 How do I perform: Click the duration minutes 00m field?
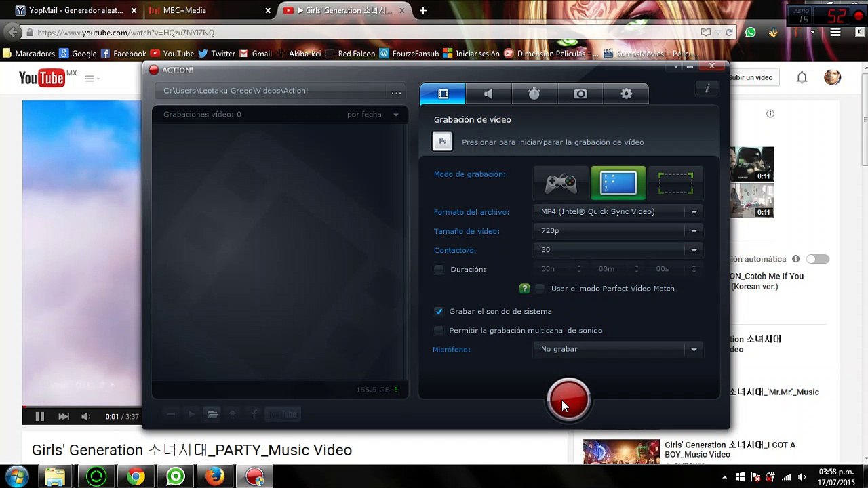point(617,269)
